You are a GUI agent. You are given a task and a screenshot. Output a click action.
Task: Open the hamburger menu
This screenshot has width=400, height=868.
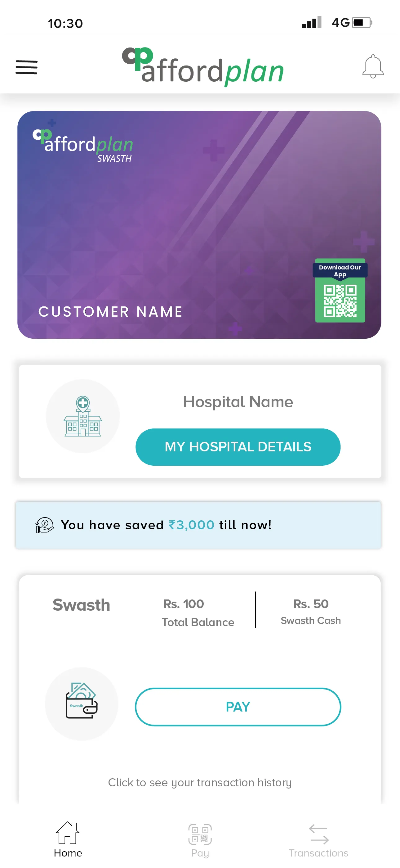(27, 67)
